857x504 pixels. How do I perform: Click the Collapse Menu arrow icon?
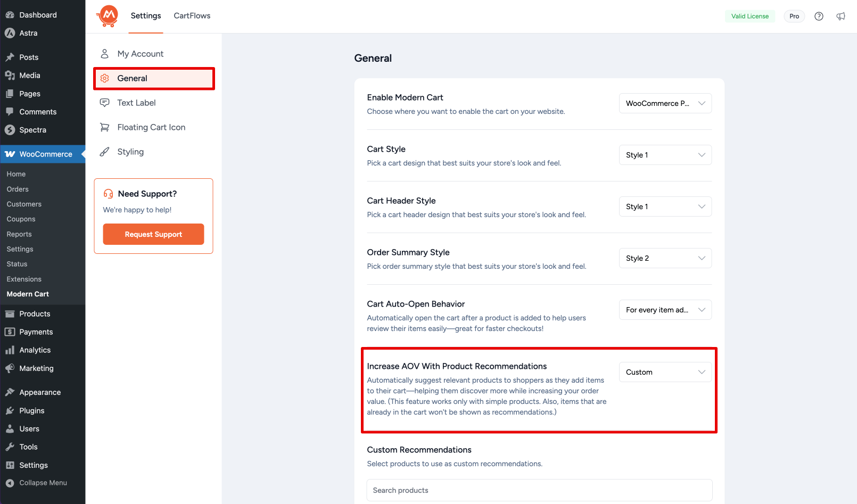[x=10, y=483]
